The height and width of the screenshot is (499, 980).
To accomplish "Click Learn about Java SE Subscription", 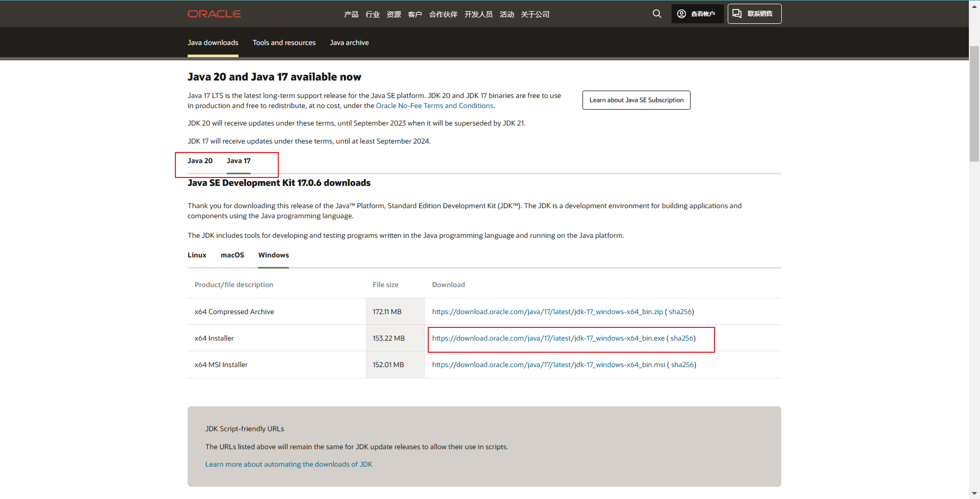I will [637, 100].
